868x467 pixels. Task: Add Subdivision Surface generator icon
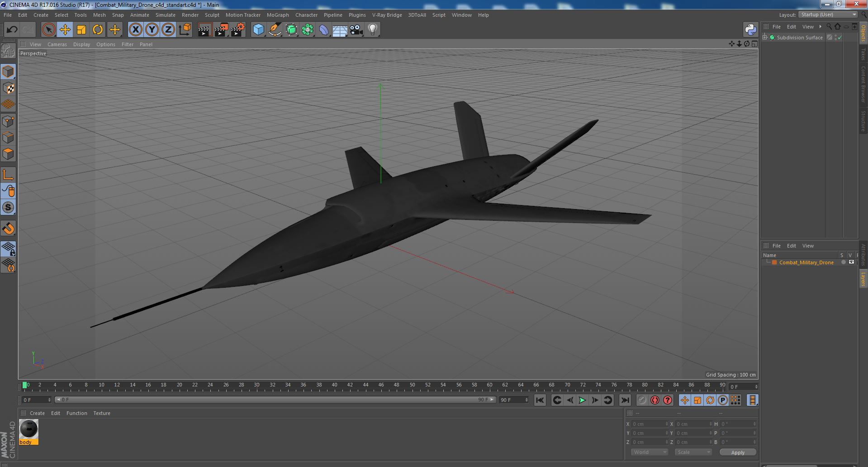[x=291, y=30]
